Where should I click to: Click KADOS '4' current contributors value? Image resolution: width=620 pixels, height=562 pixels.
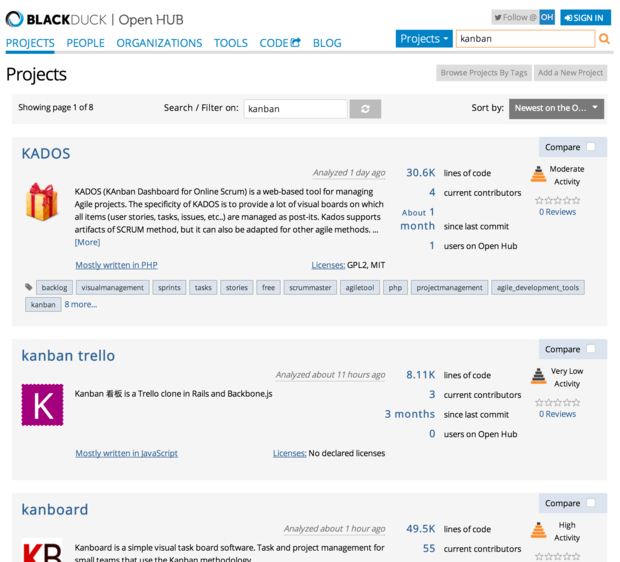click(x=432, y=193)
